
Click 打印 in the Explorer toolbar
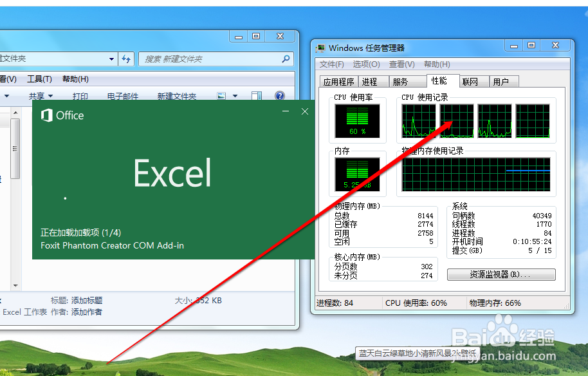tap(80, 96)
